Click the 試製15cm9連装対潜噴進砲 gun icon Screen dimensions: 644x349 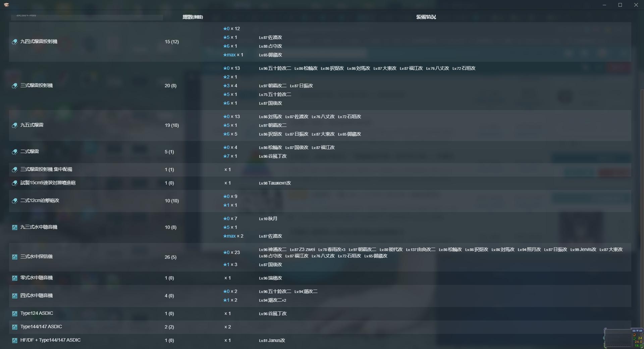(x=14, y=183)
